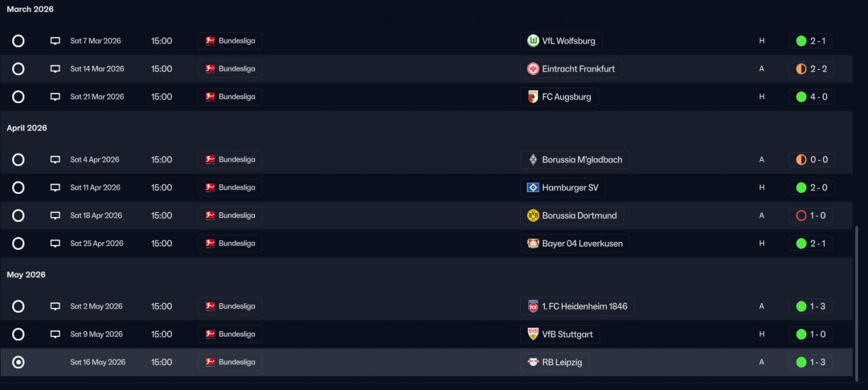Open the Bundesliga competition on 14 Mar row
The image size is (868, 390).
point(230,69)
